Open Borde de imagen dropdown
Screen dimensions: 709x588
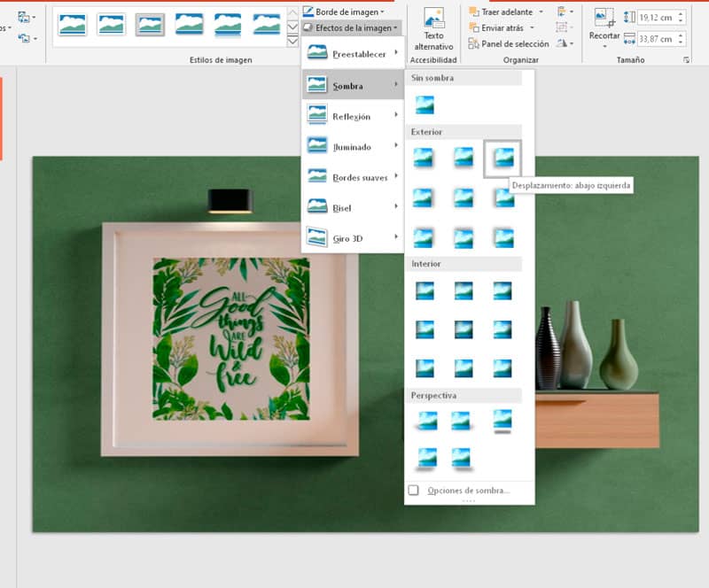tap(344, 12)
